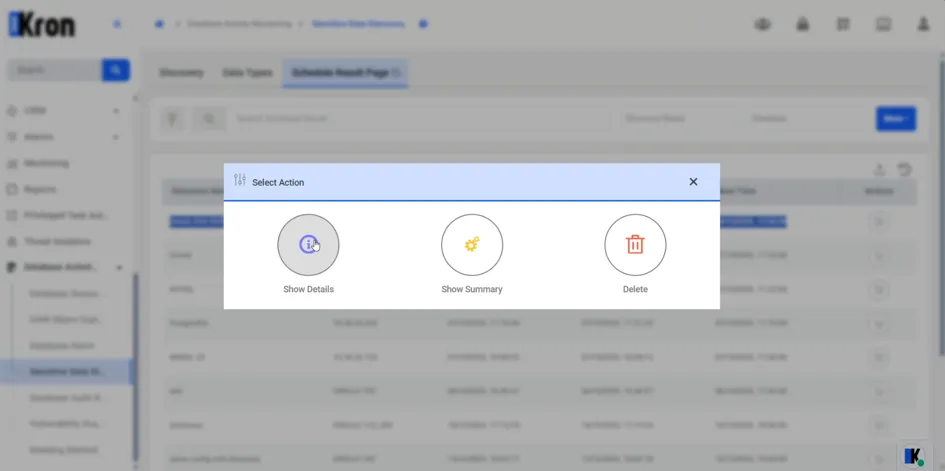Open the Sensitive Data Discovery breadcrumb link
This screenshot has width=945, height=471.
(x=358, y=24)
